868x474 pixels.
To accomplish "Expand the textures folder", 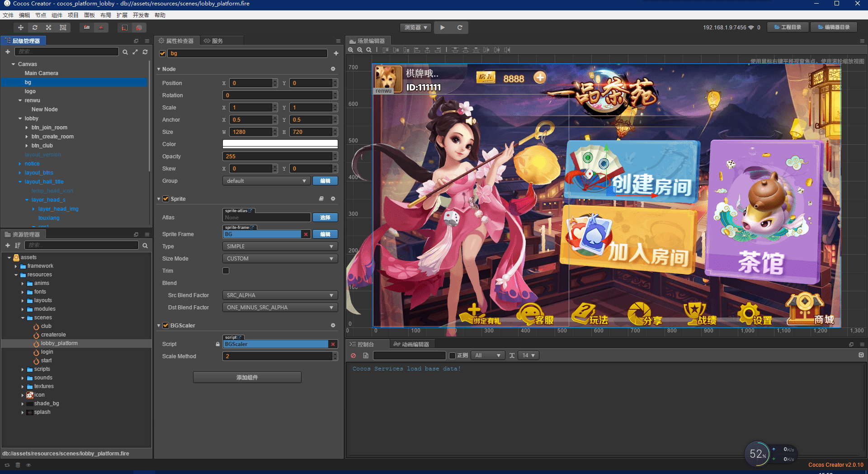I will 23,386.
